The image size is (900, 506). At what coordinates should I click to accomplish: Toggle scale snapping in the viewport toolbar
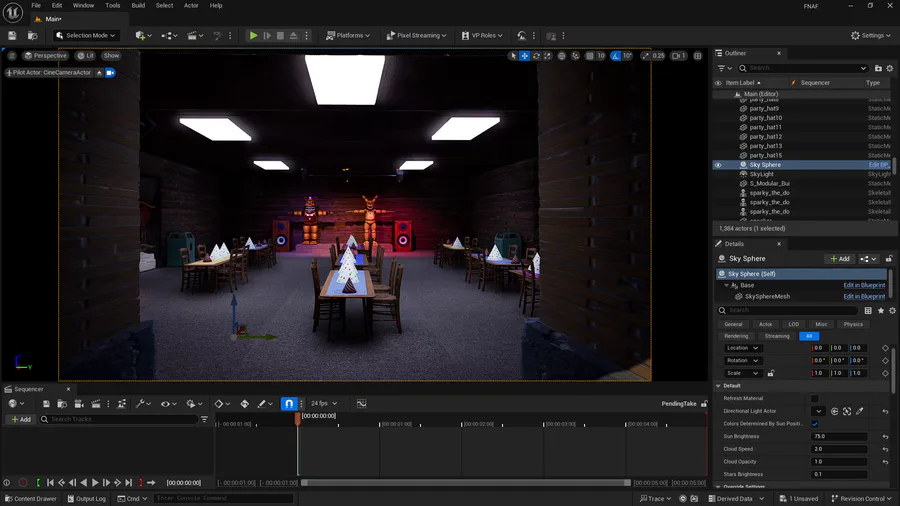(646, 56)
